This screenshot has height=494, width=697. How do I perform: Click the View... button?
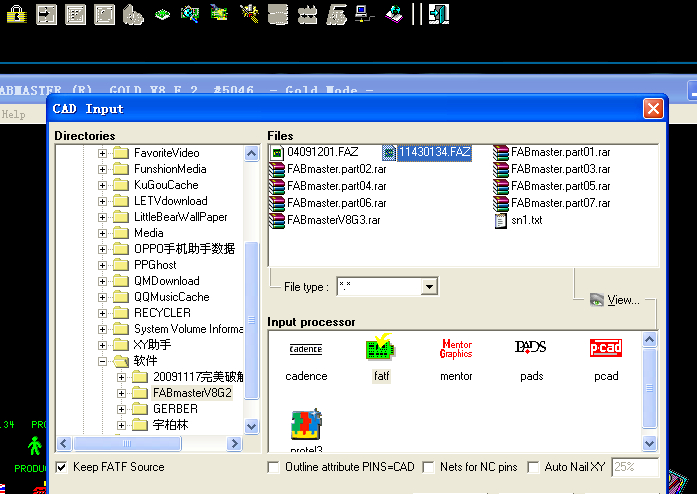[x=615, y=300]
